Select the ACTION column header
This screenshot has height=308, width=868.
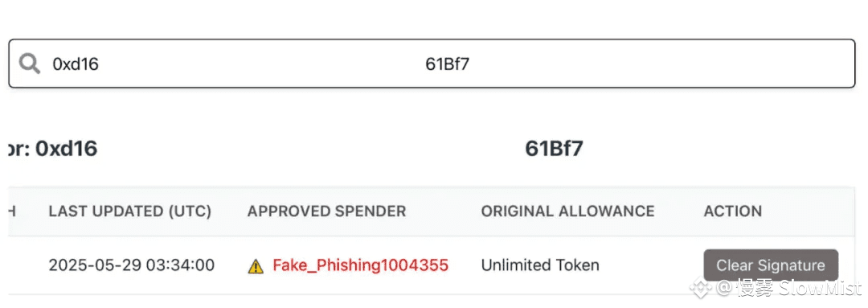coord(732,211)
